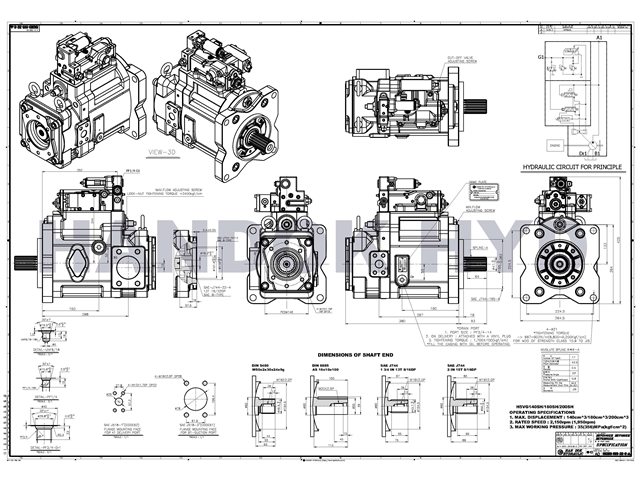Image resolution: width=640 pixels, height=480 pixels.
Task: Click the "DIMENSIONS OF SHAFT END" heading
Action: (x=355, y=355)
